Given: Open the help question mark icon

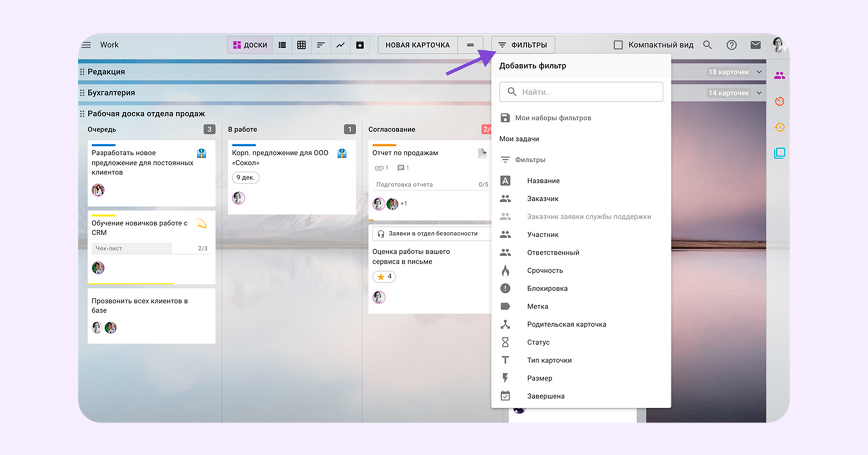Looking at the screenshot, I should coord(732,45).
